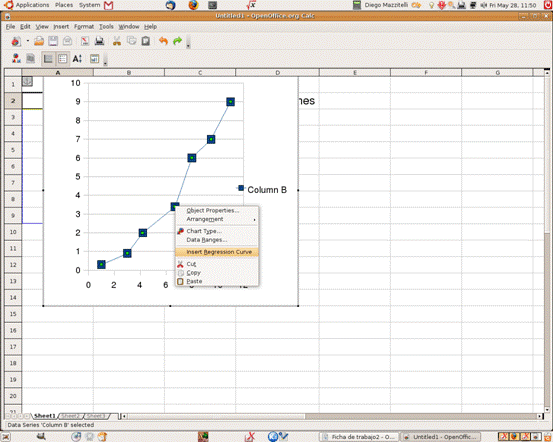The width and height of the screenshot is (553, 442).
Task: Click Column B legend entry
Action: (x=262, y=190)
